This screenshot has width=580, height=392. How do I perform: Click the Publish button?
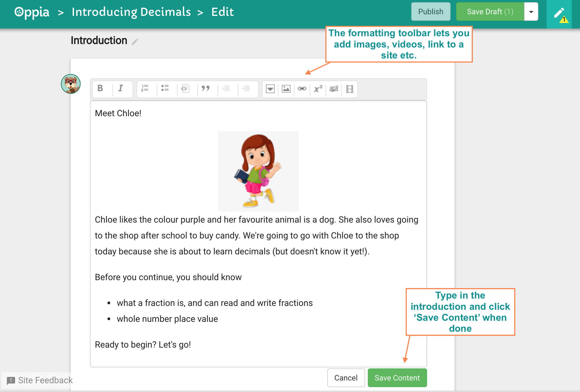point(431,12)
